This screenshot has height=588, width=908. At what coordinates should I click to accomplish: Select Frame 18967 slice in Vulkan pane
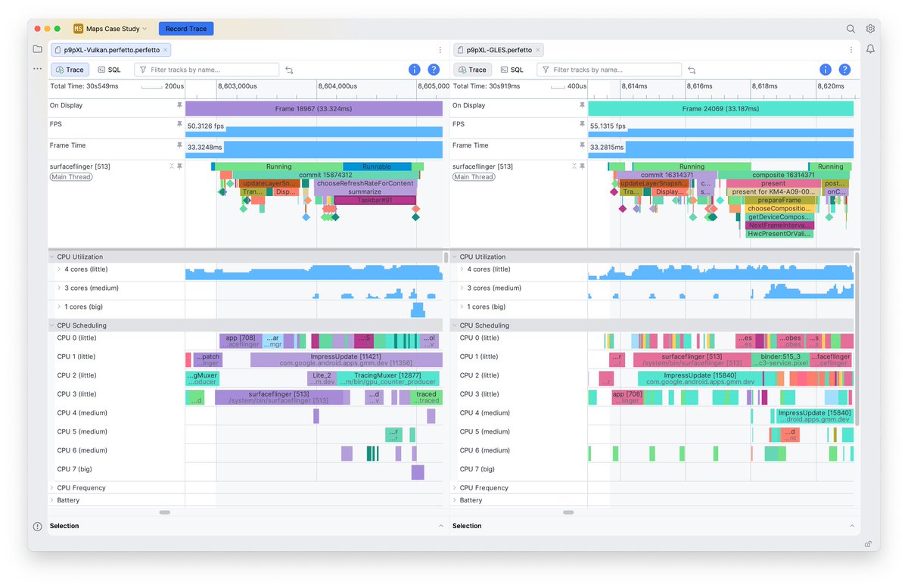point(314,109)
